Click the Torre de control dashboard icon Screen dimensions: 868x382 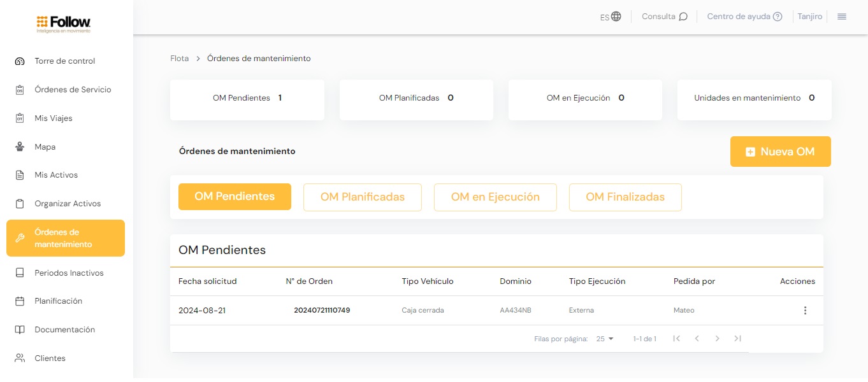tap(20, 62)
